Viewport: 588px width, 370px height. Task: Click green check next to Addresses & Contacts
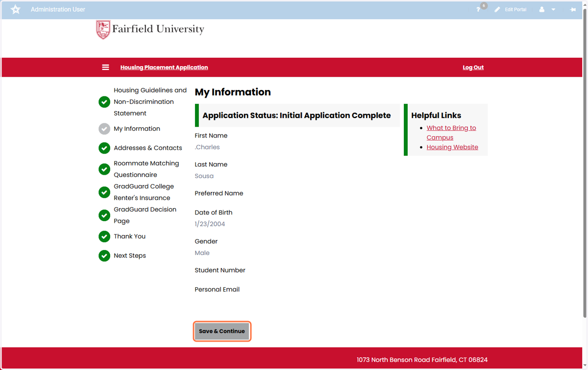coord(104,148)
